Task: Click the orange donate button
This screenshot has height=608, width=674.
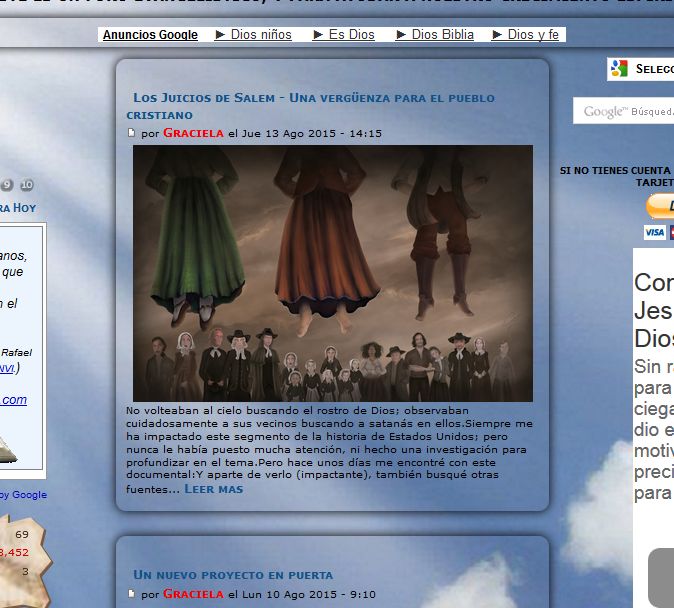Action: click(660, 207)
